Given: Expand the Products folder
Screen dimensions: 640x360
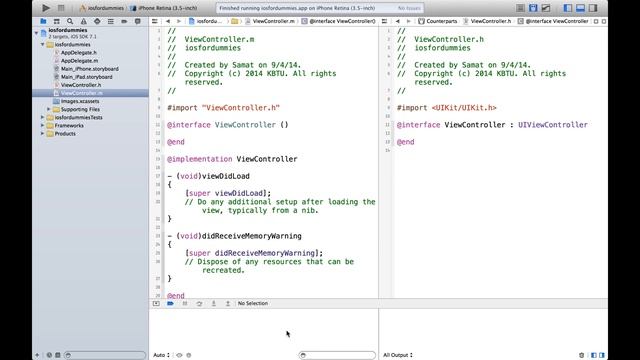Looking at the screenshot, I should click(42, 134).
